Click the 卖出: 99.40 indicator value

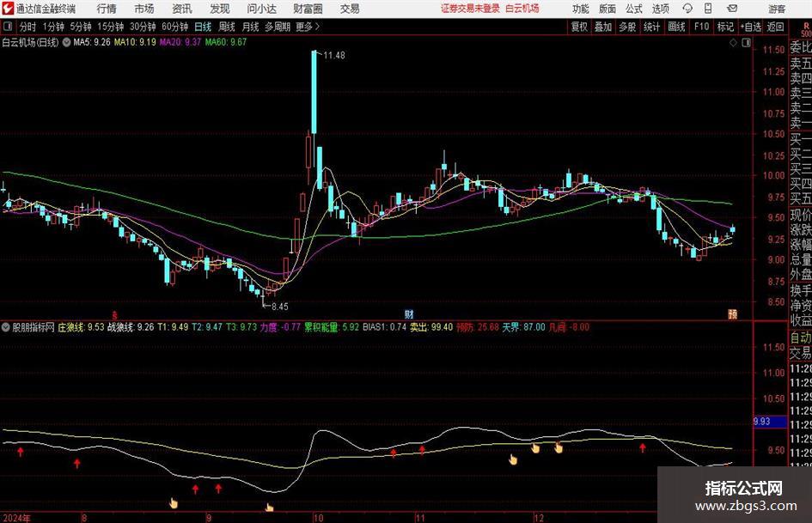[431, 327]
